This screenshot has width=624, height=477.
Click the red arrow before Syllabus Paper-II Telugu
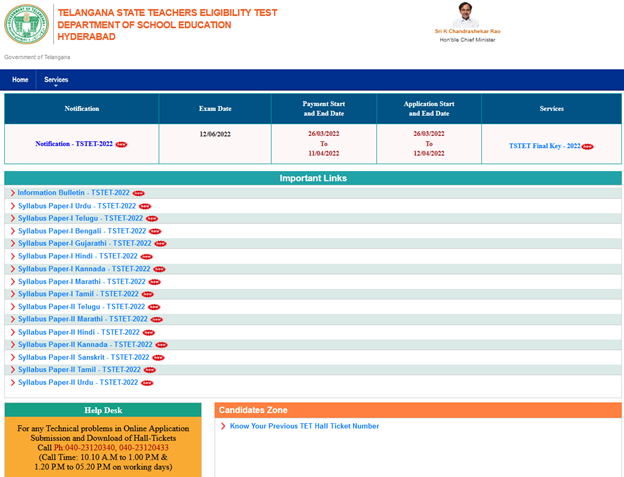pyautogui.click(x=12, y=307)
